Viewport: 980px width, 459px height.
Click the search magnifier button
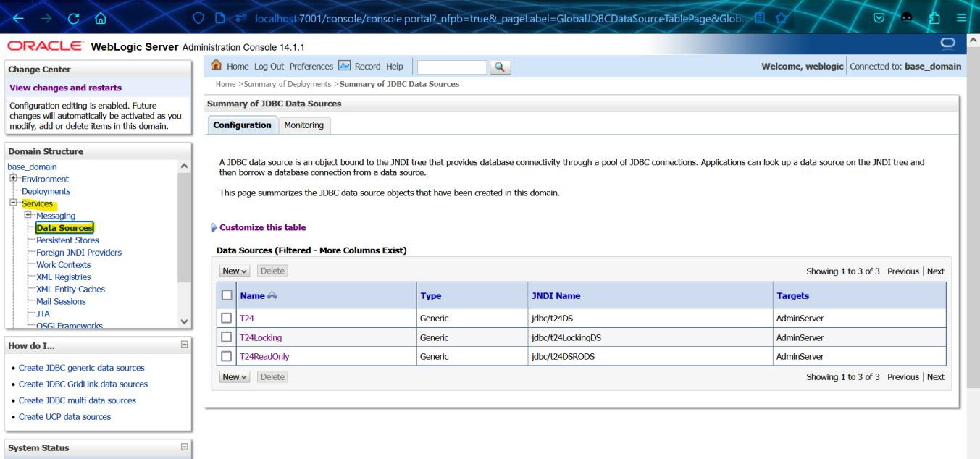click(x=499, y=67)
